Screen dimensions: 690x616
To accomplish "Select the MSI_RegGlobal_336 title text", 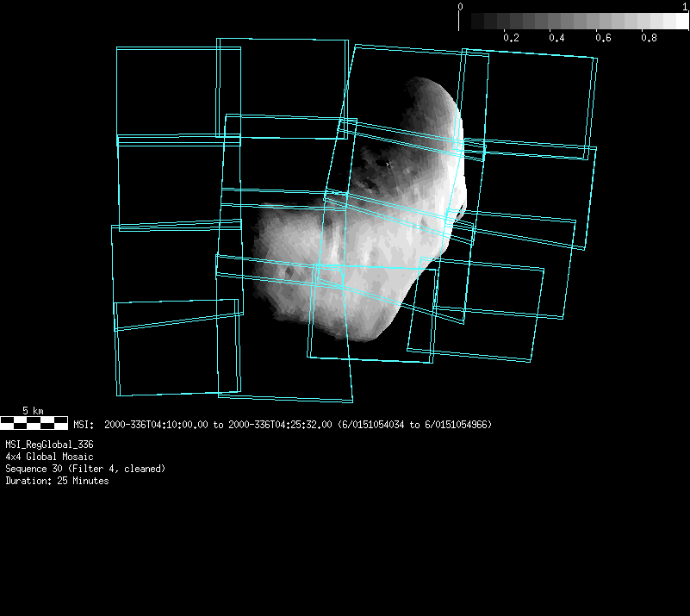I will tap(49, 445).
